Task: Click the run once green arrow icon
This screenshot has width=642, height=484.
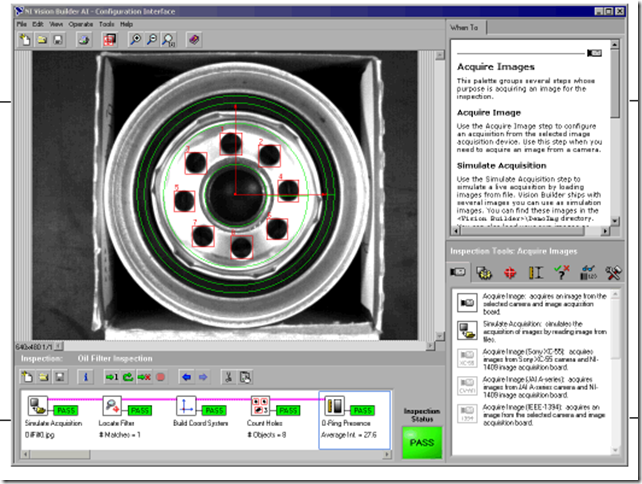Action: pyautogui.click(x=111, y=377)
